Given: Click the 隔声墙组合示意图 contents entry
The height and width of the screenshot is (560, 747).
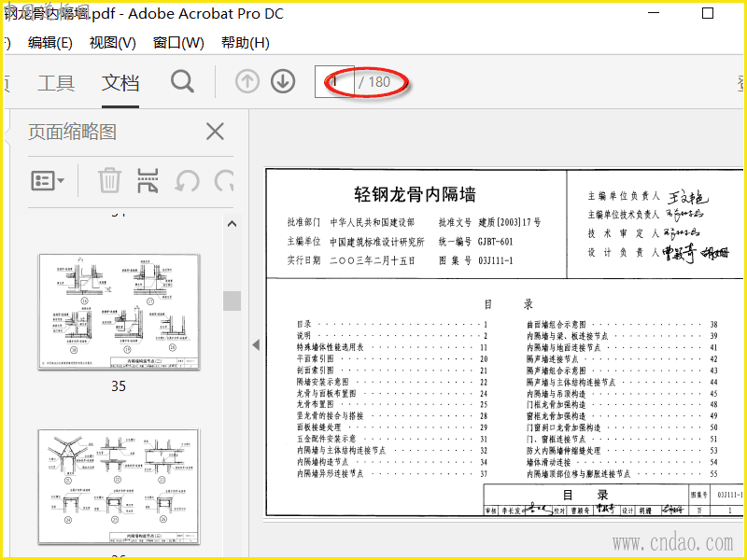Looking at the screenshot, I should pyautogui.click(x=556, y=371).
